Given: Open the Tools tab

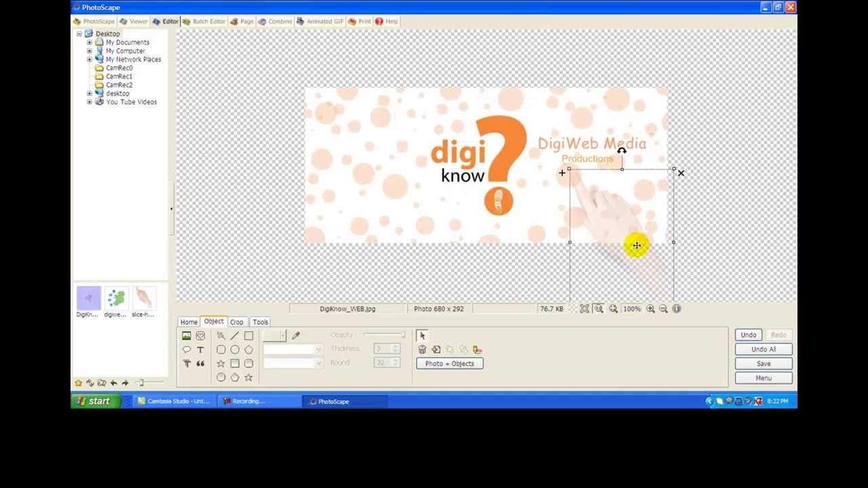Looking at the screenshot, I should [x=260, y=322].
